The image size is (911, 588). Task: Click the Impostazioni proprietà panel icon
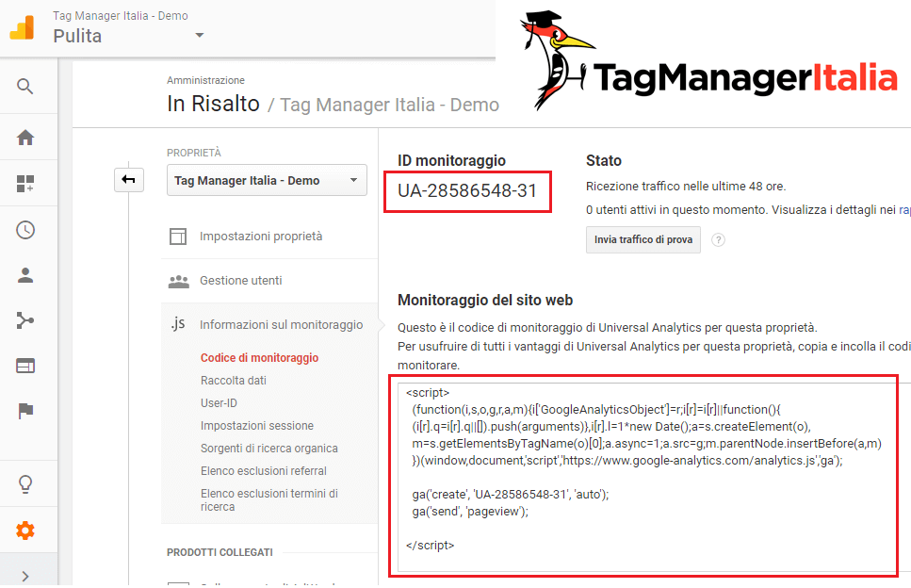click(x=178, y=237)
